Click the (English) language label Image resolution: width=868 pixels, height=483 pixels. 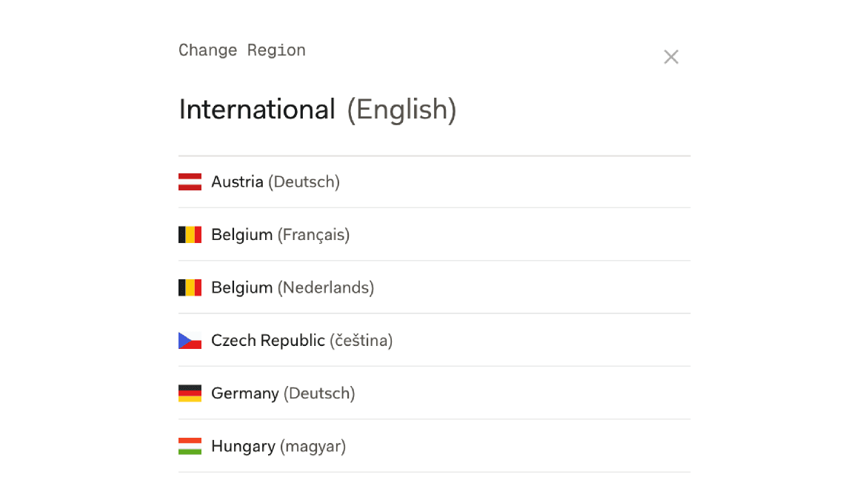tap(402, 110)
